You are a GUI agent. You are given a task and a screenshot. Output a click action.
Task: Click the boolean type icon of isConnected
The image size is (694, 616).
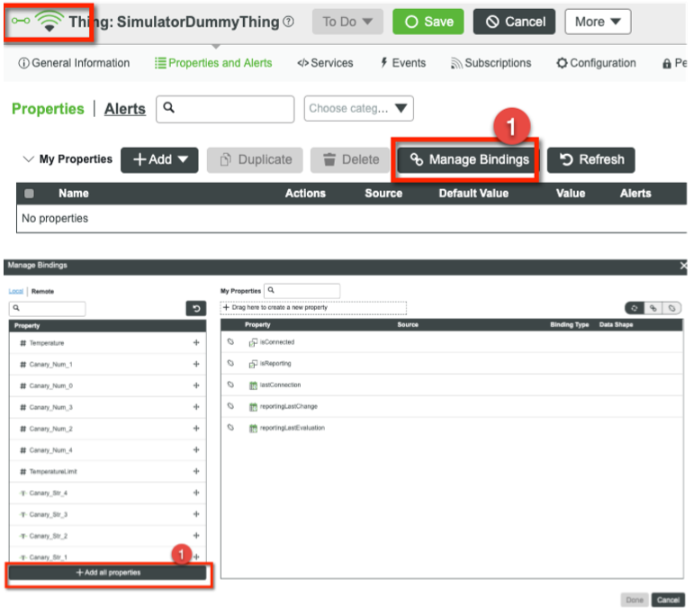pyautogui.click(x=253, y=342)
